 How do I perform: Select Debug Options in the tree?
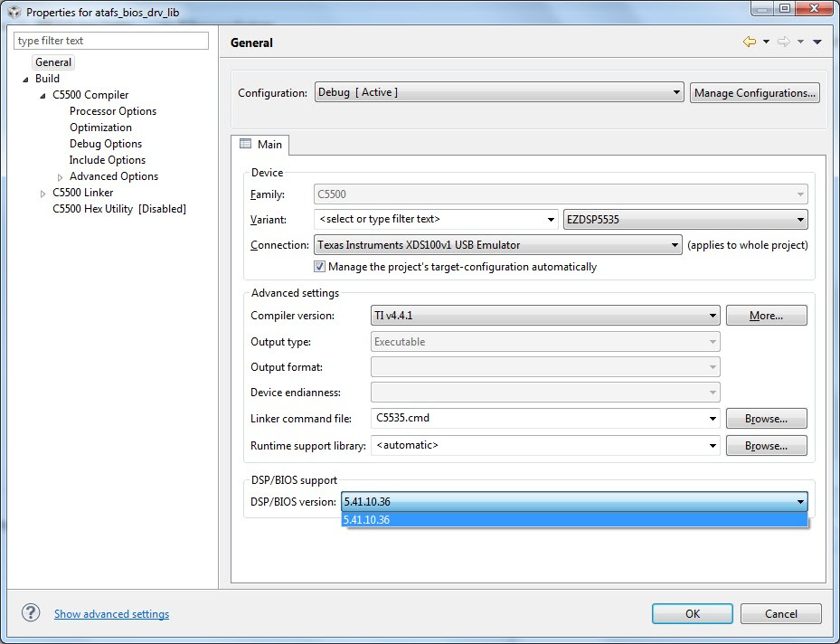[x=106, y=144]
